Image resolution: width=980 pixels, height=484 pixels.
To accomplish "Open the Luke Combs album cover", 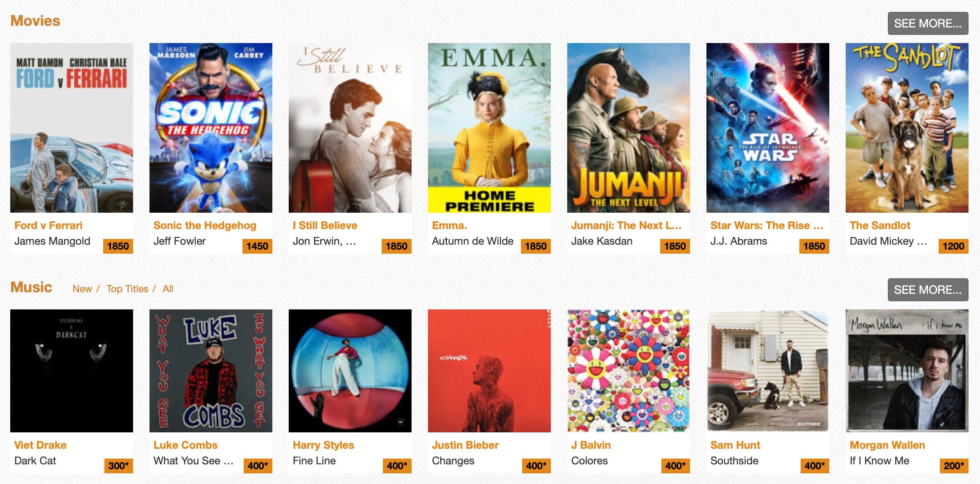I will click(x=211, y=370).
